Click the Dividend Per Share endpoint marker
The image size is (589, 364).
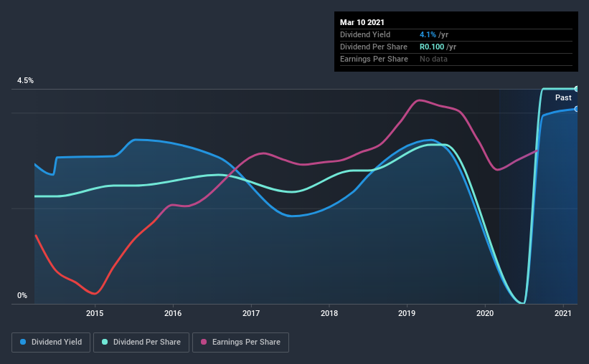pyautogui.click(x=577, y=89)
